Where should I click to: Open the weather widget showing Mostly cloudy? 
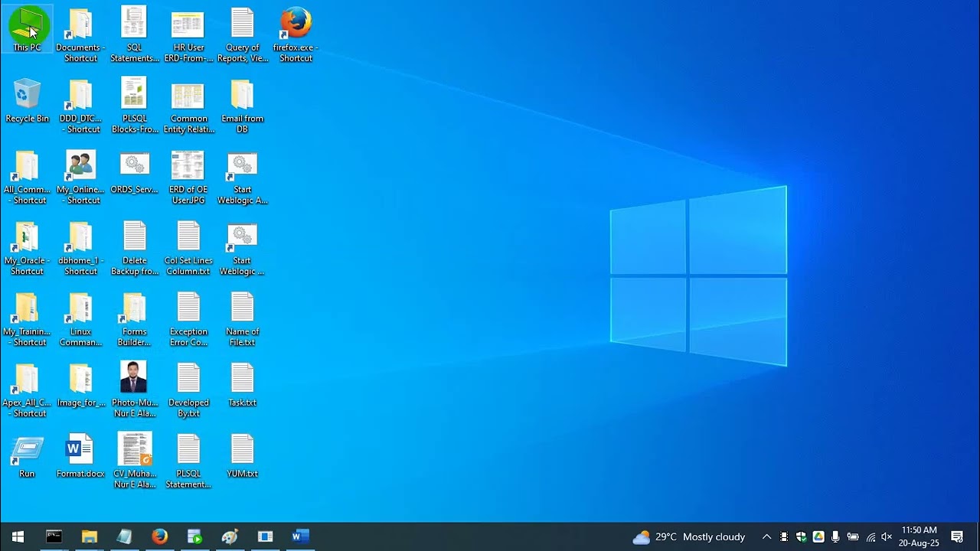pyautogui.click(x=689, y=537)
